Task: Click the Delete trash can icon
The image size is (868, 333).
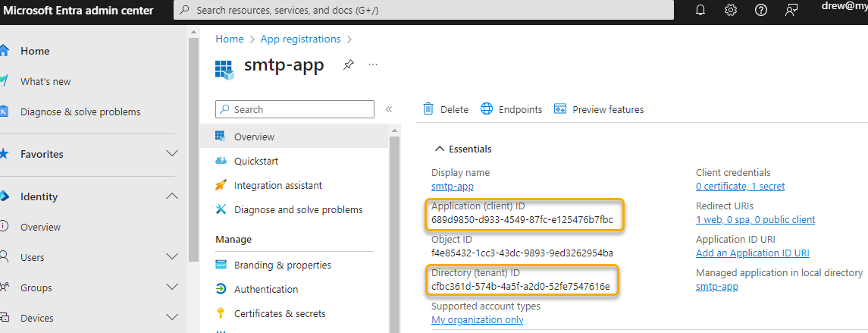Action: pos(428,109)
